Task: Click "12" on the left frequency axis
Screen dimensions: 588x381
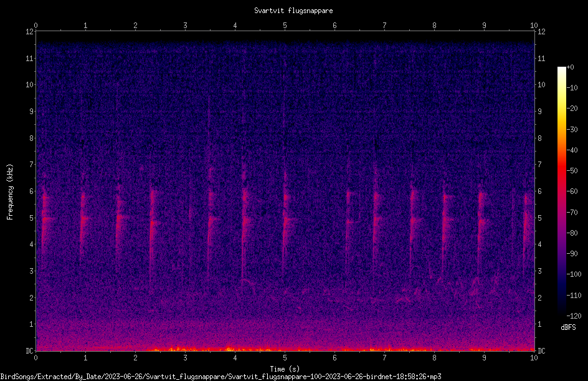Action: tap(29, 32)
